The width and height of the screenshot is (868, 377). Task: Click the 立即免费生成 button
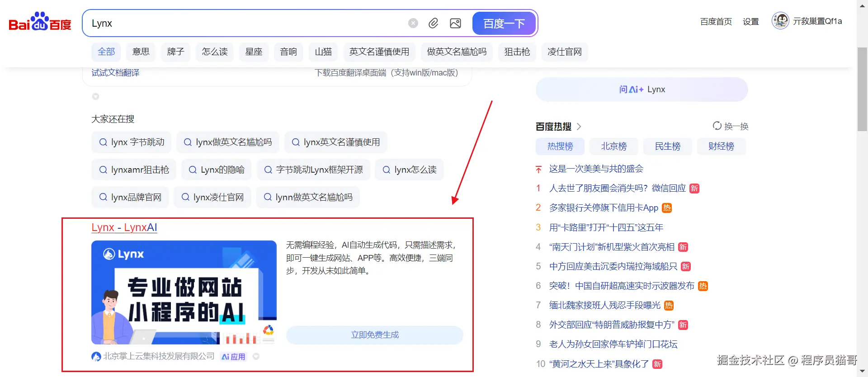click(x=375, y=335)
